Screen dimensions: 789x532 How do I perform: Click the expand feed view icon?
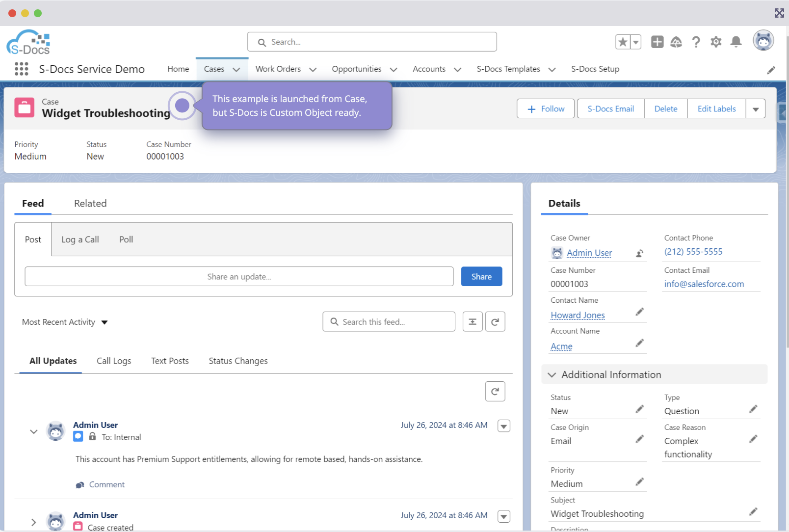tap(473, 321)
